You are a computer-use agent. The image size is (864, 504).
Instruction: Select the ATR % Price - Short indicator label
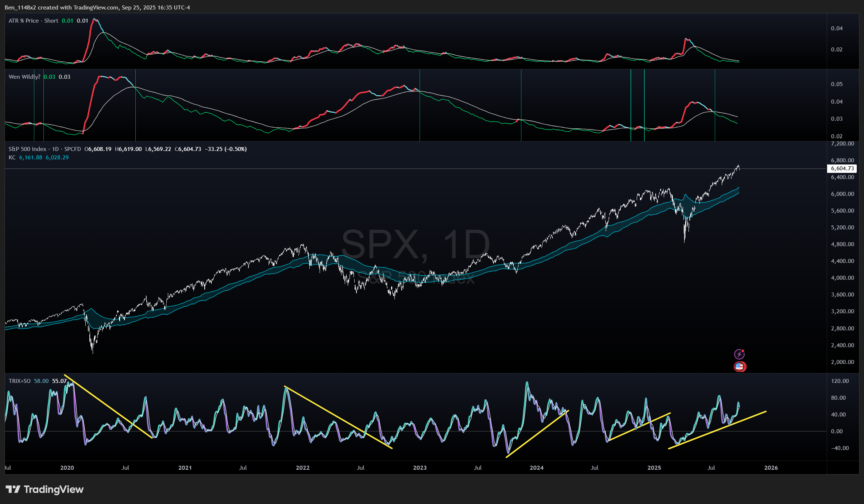tap(33, 21)
